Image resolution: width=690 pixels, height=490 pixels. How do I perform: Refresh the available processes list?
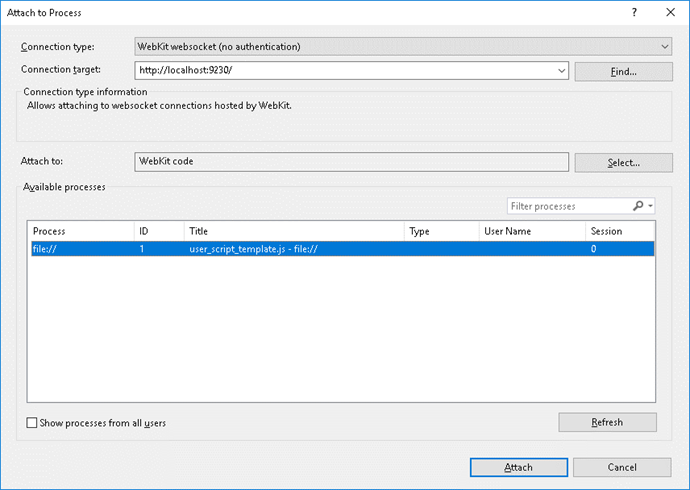click(x=607, y=422)
